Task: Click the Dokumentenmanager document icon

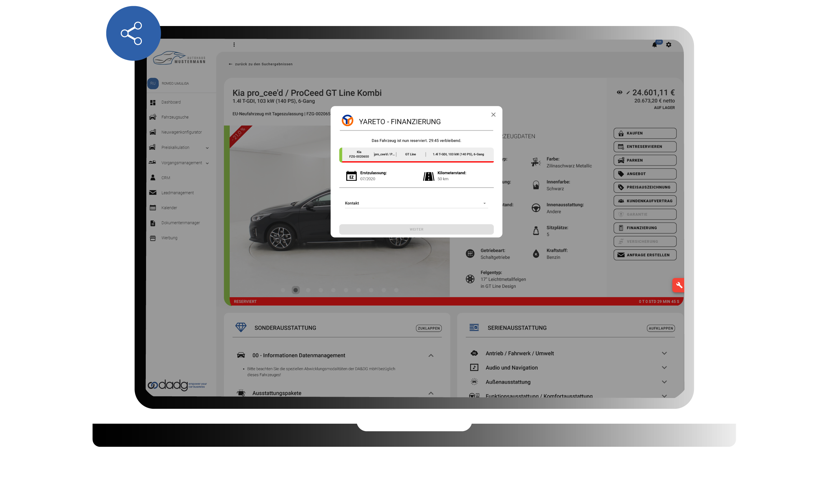Action: 153,223
